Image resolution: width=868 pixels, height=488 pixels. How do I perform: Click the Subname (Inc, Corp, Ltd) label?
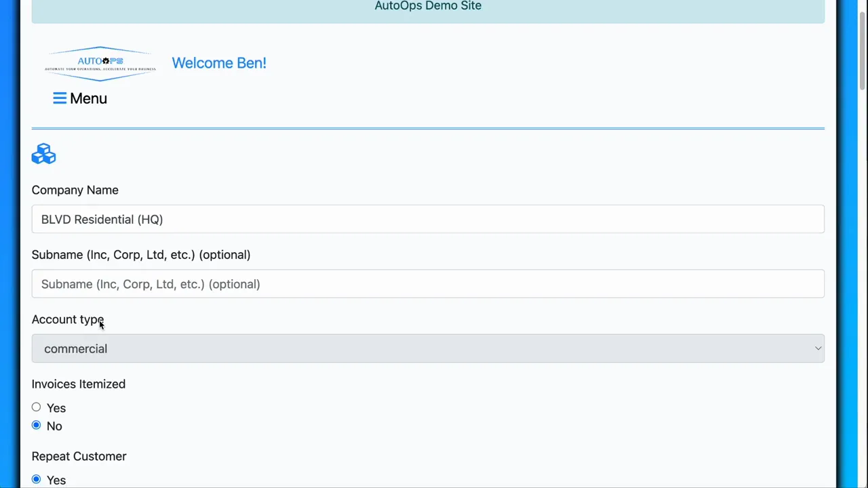click(140, 255)
